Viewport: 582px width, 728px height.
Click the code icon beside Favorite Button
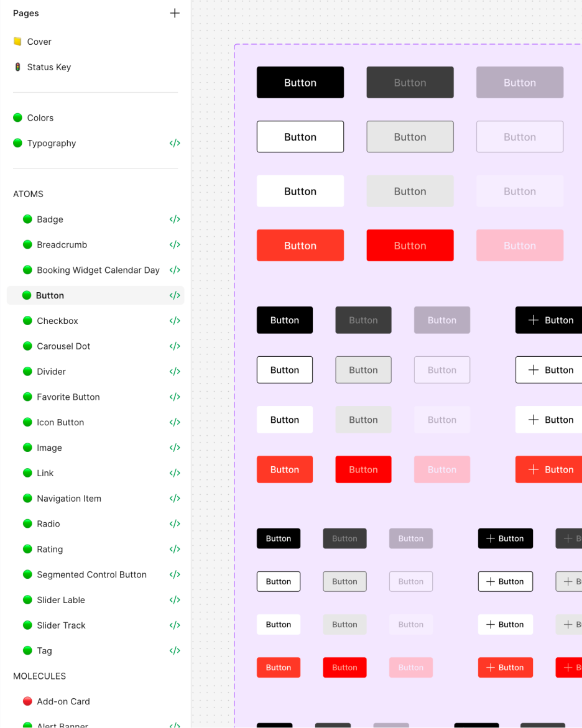(175, 397)
